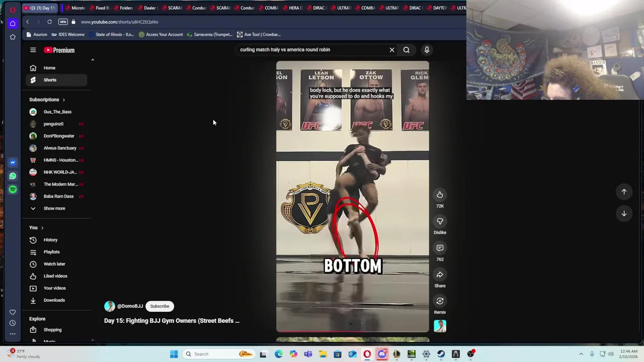This screenshot has height=362, width=644.
Task: Switch to the HERA D browser tab
Action: click(x=292, y=8)
